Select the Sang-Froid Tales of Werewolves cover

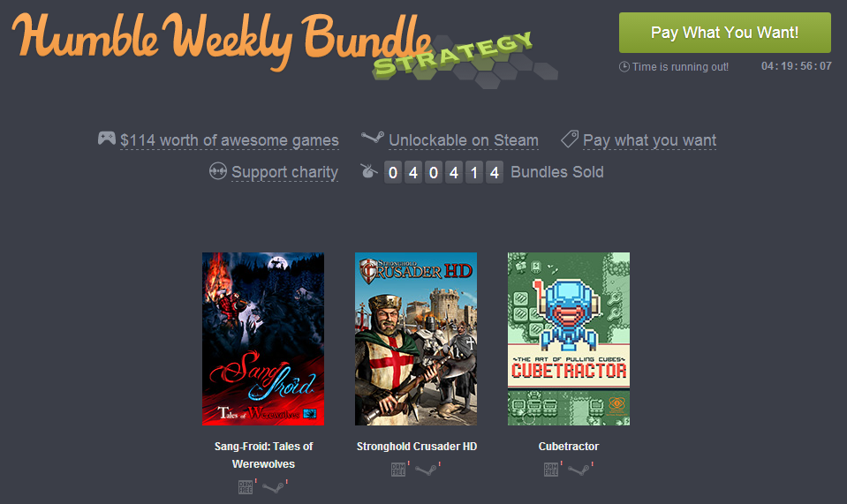point(263,339)
